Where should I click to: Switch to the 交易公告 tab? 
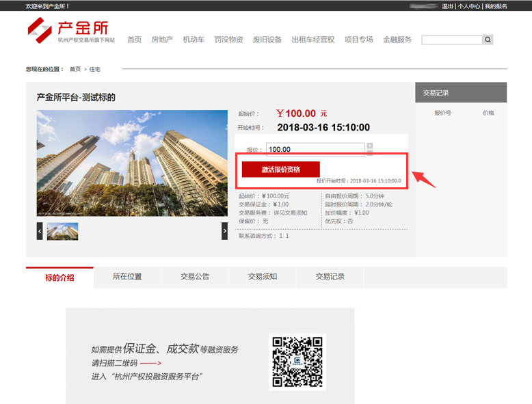(x=195, y=277)
